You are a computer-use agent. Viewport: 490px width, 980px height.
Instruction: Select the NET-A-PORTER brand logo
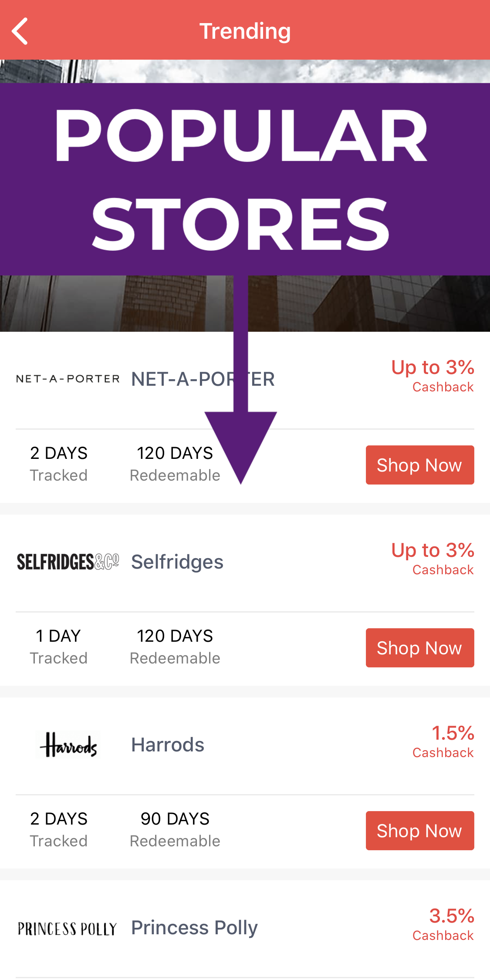(68, 378)
